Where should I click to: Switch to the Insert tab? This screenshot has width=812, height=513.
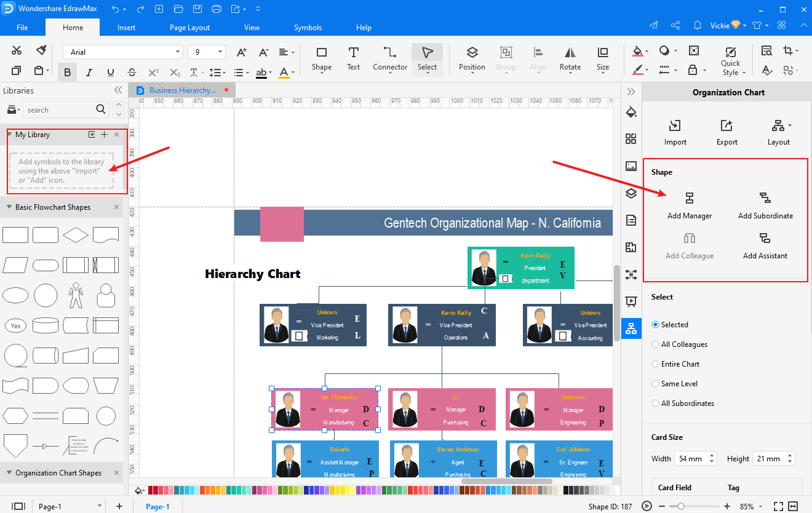coord(127,27)
